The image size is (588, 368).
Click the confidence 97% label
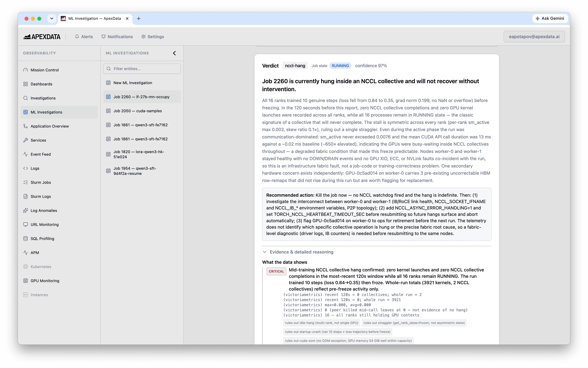(x=371, y=66)
